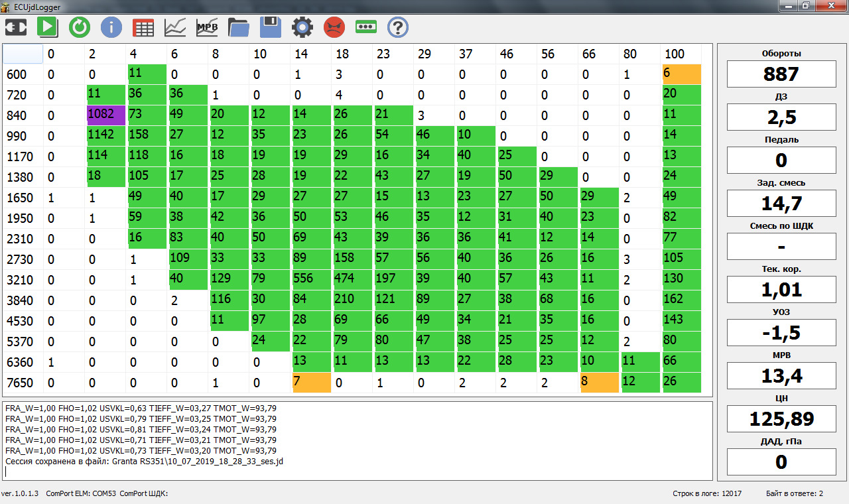Viewport: 849px width, 504px height.
Task: Click column header 46
Action: [517, 54]
